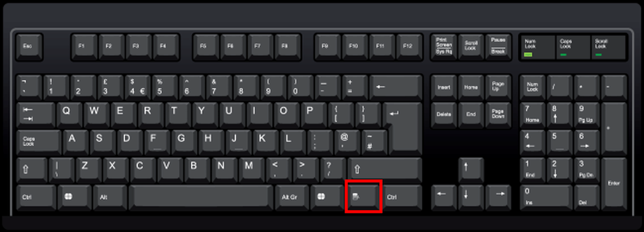Click the left Windows logo key
The image size is (644, 232).
tap(75, 197)
